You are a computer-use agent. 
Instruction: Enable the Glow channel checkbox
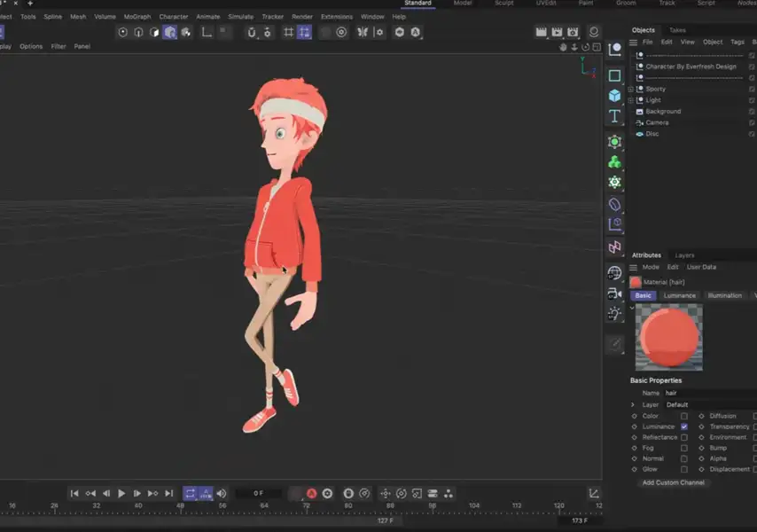tap(683, 469)
